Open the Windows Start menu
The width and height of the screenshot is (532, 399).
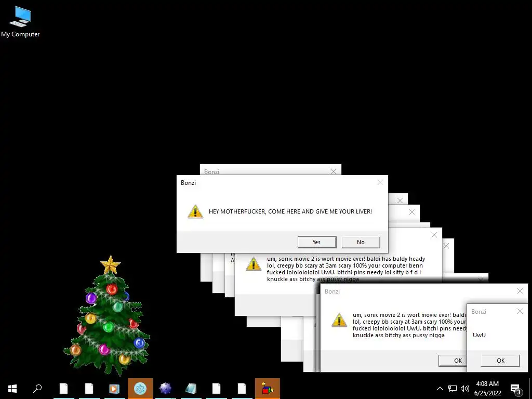12,389
